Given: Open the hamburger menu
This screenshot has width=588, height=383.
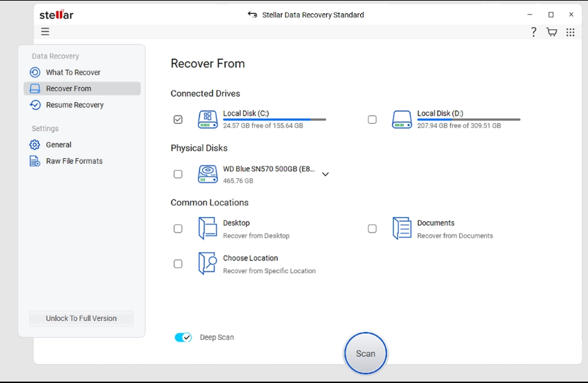Looking at the screenshot, I should (45, 31).
